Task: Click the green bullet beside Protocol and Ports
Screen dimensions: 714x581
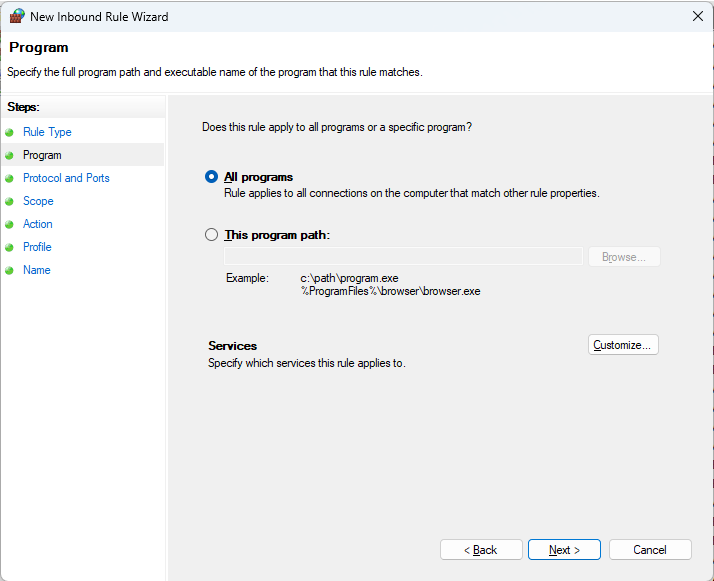Action: (10, 178)
